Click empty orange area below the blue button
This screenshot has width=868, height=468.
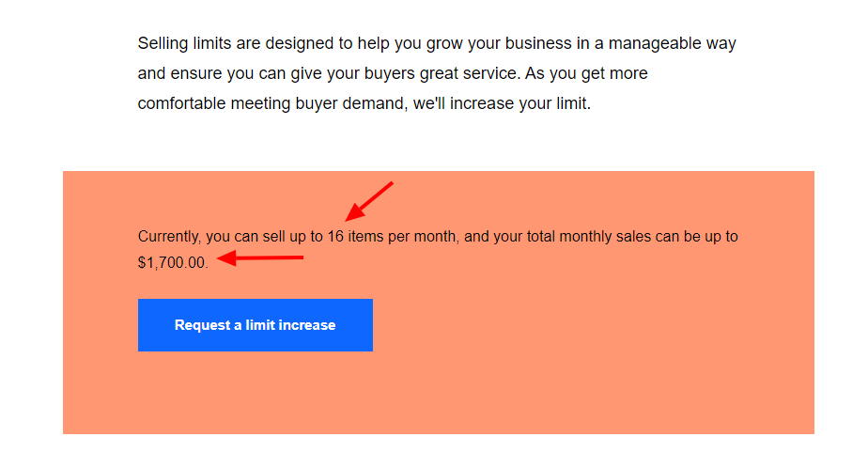pyautogui.click(x=438, y=395)
